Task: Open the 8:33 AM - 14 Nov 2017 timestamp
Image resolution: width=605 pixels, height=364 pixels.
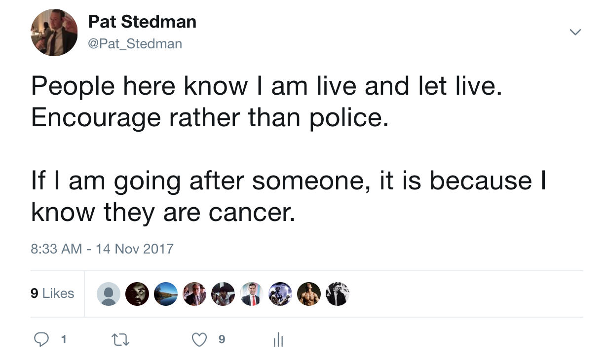Action: (102, 248)
